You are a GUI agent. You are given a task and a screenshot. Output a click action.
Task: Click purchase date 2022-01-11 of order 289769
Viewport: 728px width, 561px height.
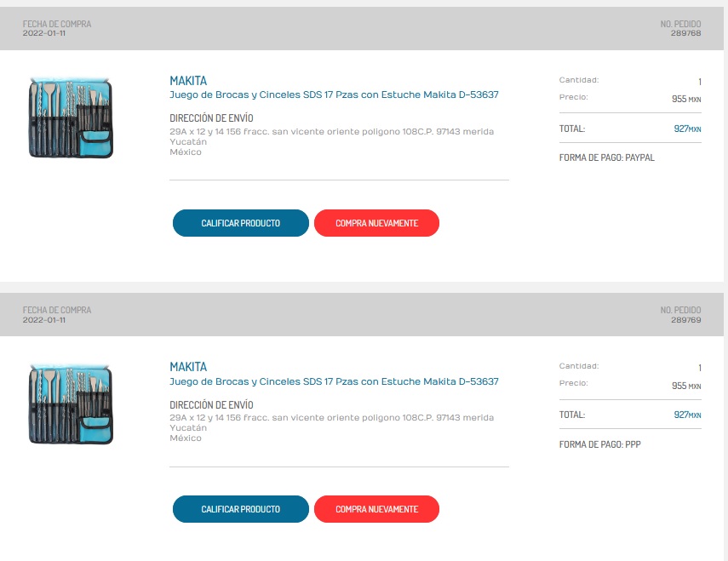(x=44, y=320)
